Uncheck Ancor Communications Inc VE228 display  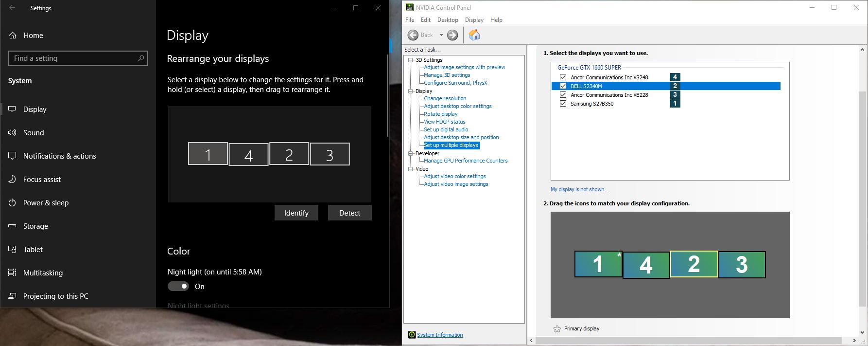tap(563, 94)
